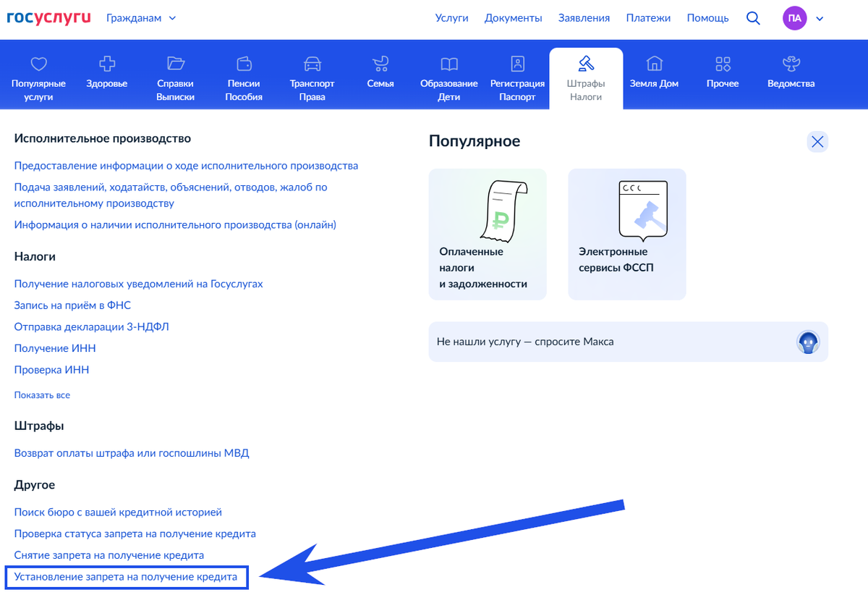Click Снятие запрета на получение кредита
The width and height of the screenshot is (868, 595).
[109, 555]
